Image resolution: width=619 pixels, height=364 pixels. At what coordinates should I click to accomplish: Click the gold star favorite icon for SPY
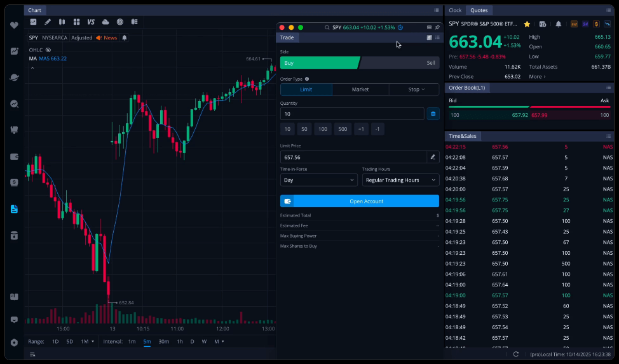point(527,24)
